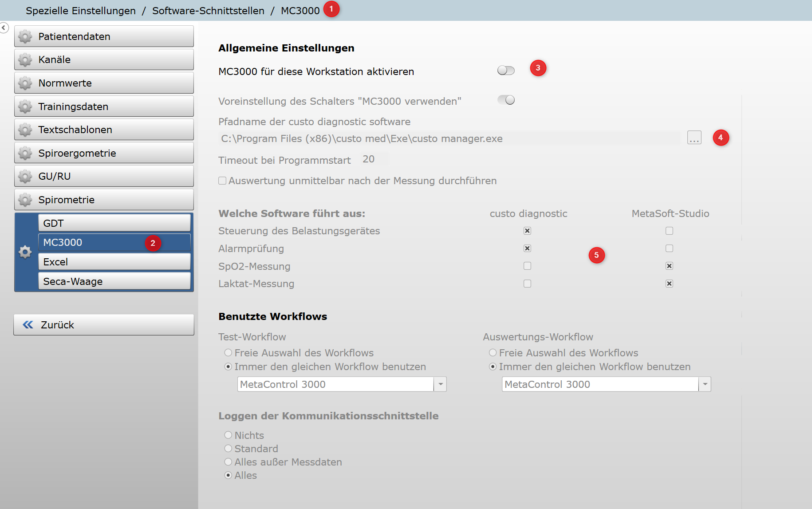Select the Seca-Waage interface entry
Viewport: 812px width, 509px height.
[114, 281]
